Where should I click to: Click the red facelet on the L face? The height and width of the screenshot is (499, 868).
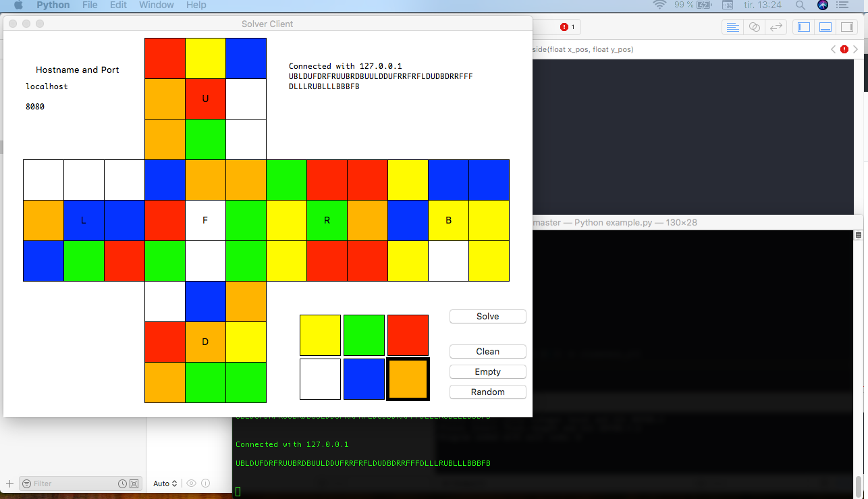point(124,261)
